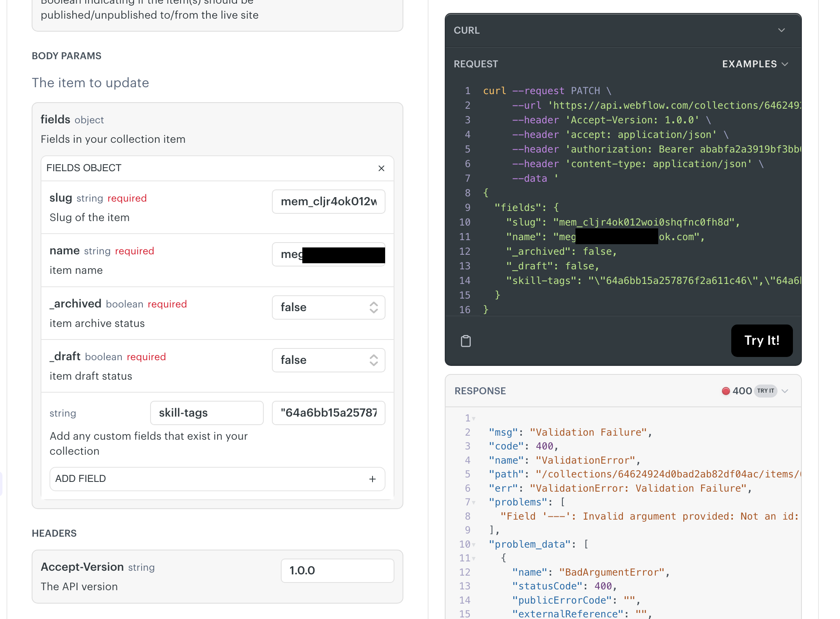Click the "err": "ValidationError" response line

tap(620, 488)
